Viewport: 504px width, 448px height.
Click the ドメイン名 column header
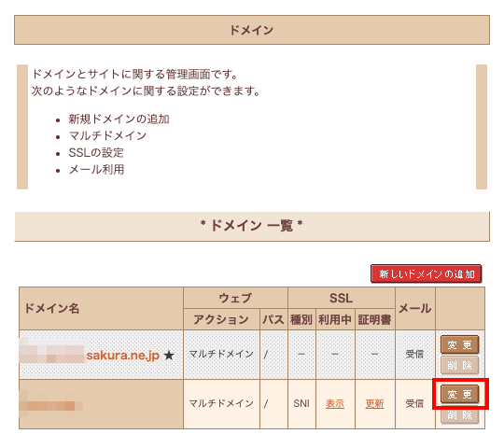52,309
